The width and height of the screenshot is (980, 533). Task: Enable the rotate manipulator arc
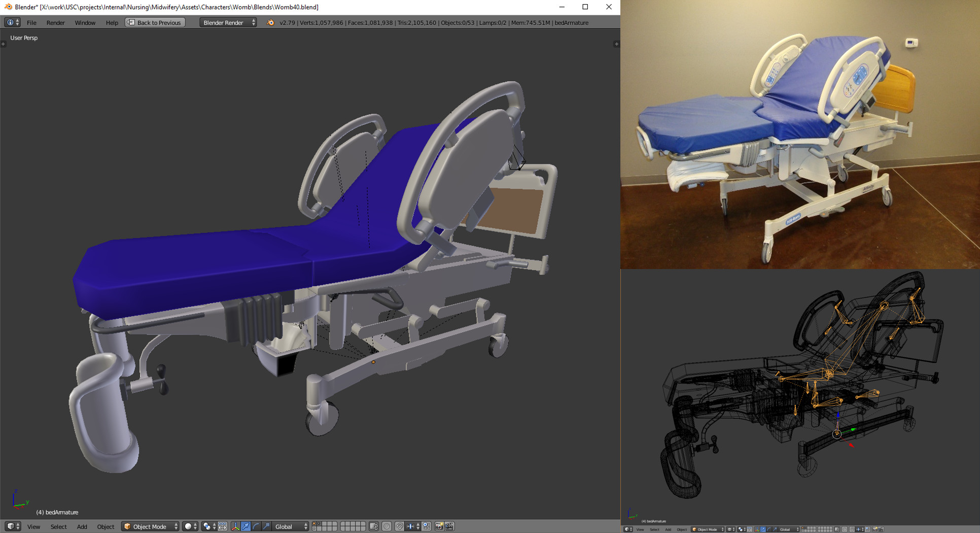(x=256, y=526)
